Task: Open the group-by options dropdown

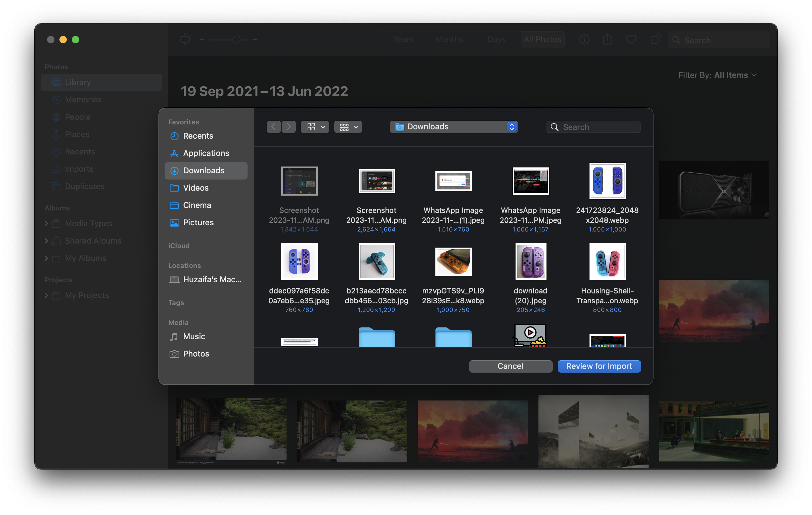Action: (348, 127)
